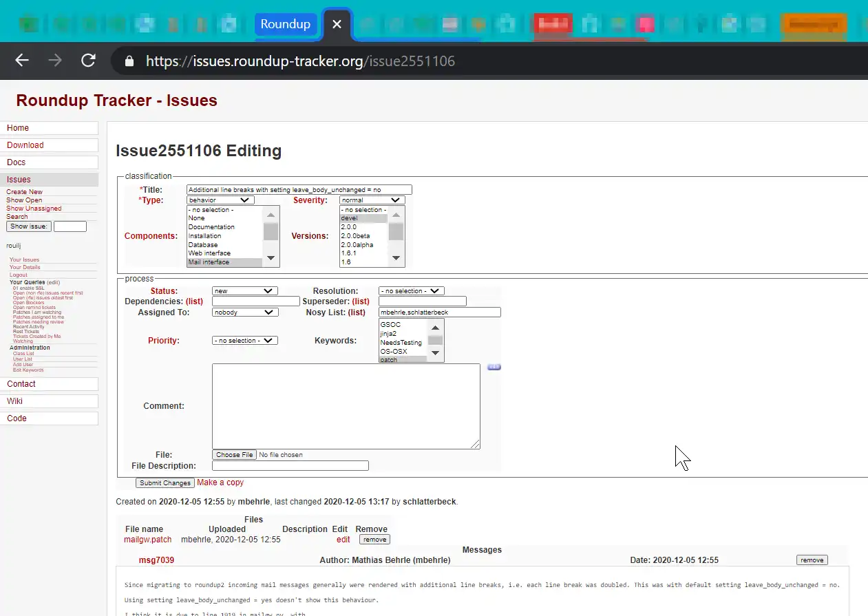The width and height of the screenshot is (868, 616).
Task: Click Components list scroll down arrow
Action: coord(271,259)
